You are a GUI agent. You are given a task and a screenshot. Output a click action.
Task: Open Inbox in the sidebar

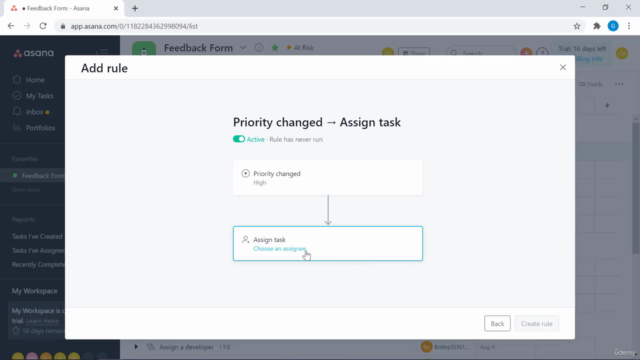click(x=34, y=112)
